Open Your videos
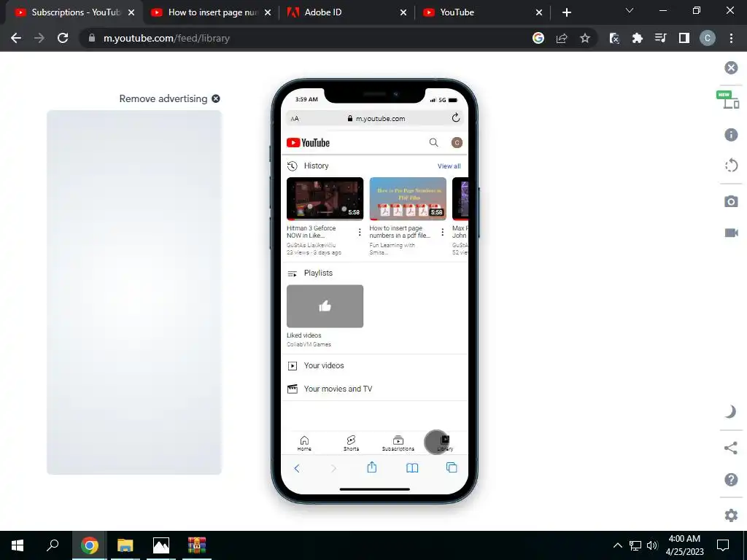 (x=375, y=366)
